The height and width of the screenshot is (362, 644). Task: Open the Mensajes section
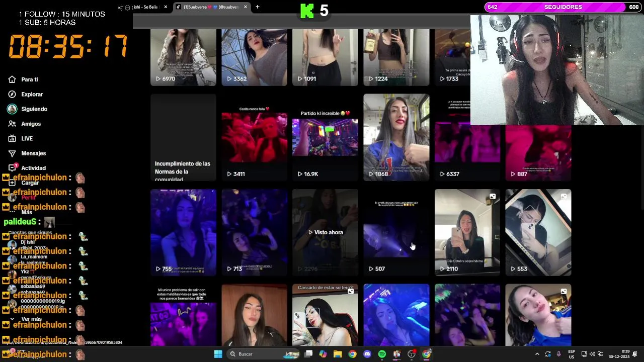(34, 153)
